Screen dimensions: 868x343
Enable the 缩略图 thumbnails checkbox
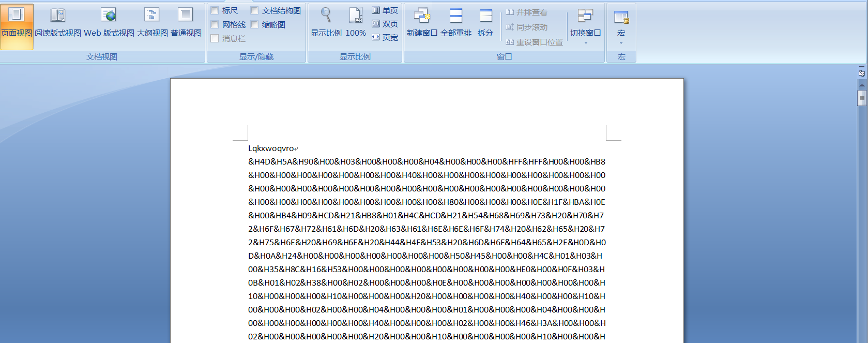pyautogui.click(x=254, y=24)
